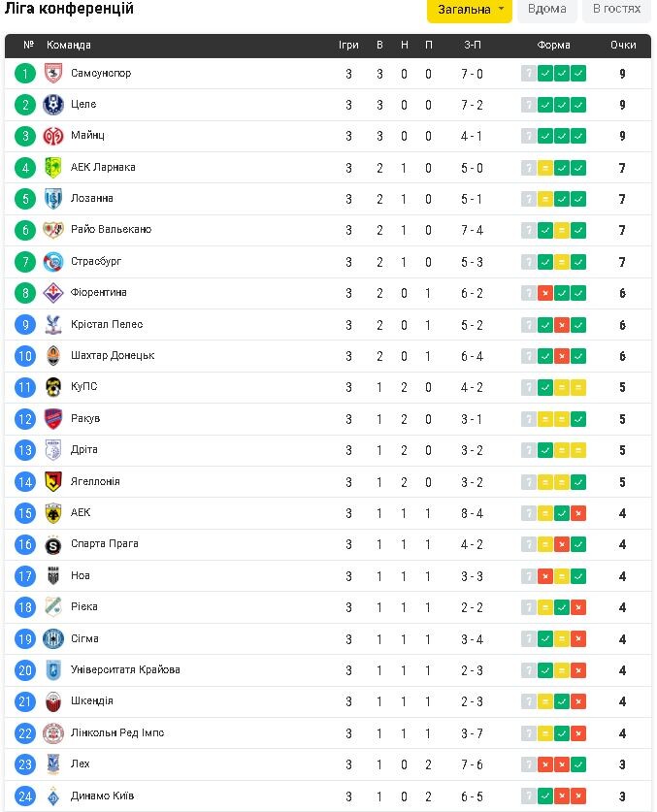This screenshot has height=812, width=657.
Task: Click the Shakhtar Donetsk club logo
Action: coord(53,356)
